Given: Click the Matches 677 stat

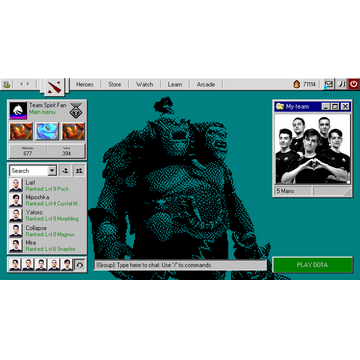Looking at the screenshot, I should [x=28, y=152].
